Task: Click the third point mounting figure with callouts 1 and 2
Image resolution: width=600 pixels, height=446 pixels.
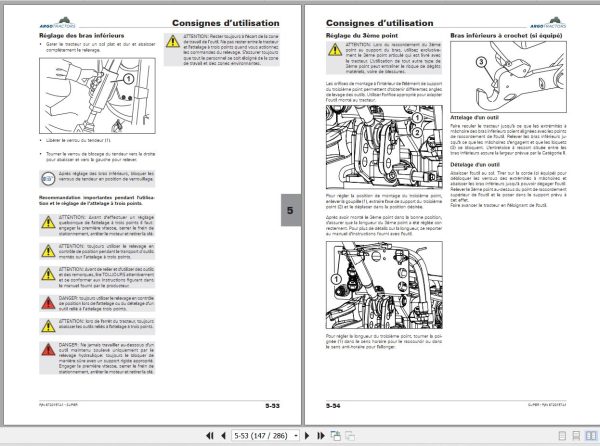Action: click(384, 147)
